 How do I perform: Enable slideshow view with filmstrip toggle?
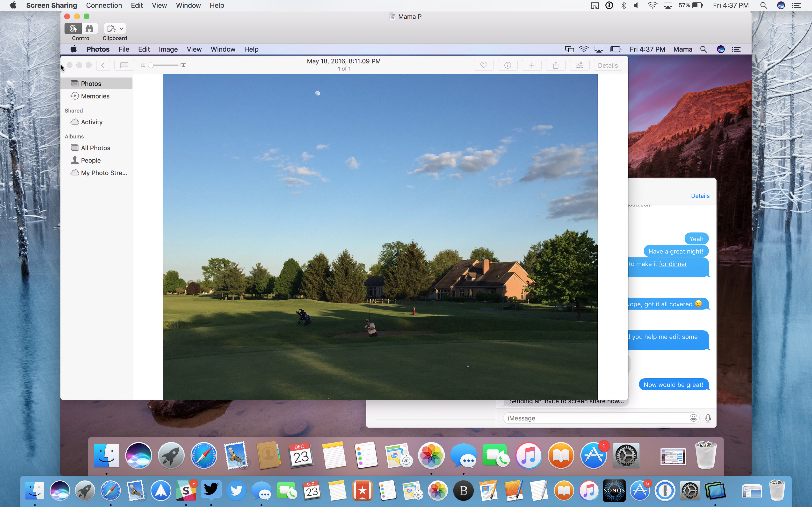(124, 65)
